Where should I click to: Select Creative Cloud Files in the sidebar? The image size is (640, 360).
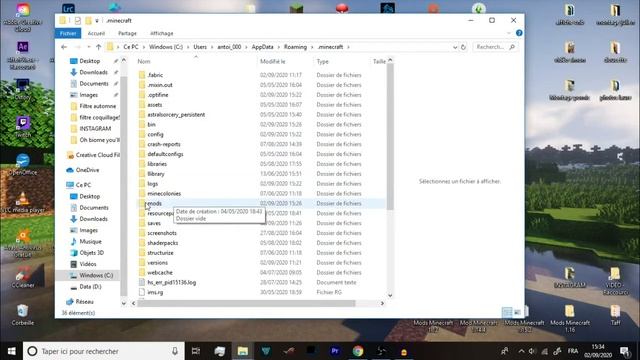(x=97, y=155)
